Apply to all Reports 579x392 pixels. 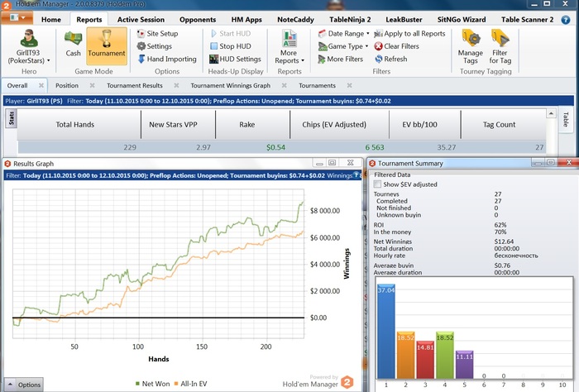pos(410,34)
